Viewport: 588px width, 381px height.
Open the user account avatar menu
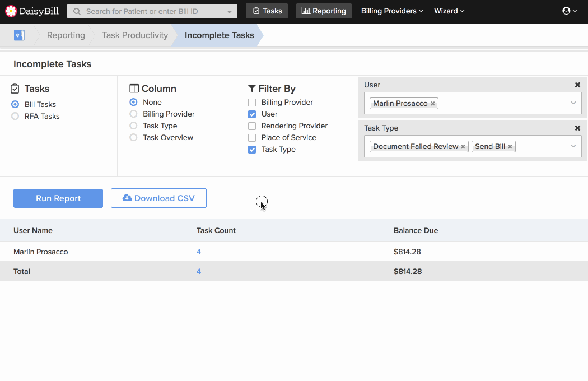click(570, 11)
